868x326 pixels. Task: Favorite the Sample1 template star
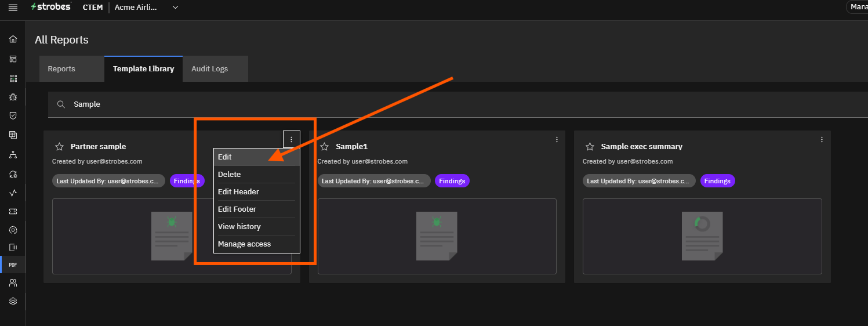click(x=324, y=147)
